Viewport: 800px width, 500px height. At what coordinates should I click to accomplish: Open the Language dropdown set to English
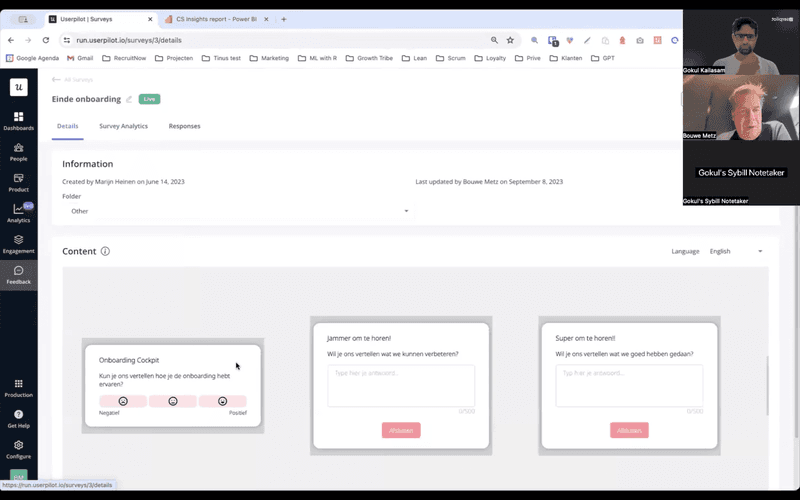[x=735, y=251]
